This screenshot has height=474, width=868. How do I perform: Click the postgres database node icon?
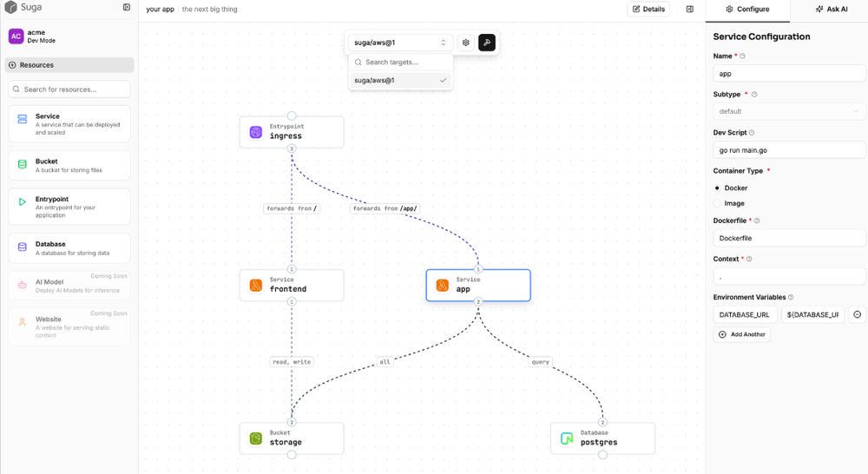click(x=567, y=438)
